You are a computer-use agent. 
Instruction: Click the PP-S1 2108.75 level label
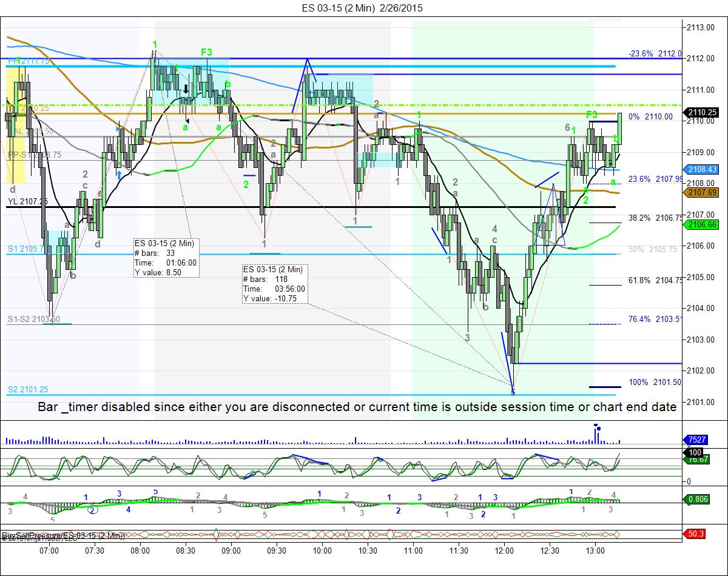click(x=33, y=155)
